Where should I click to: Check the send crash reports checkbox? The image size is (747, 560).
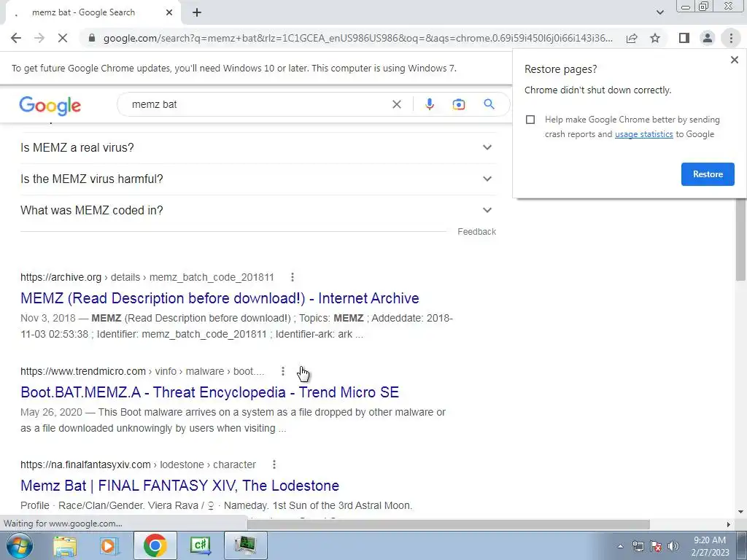pos(530,120)
